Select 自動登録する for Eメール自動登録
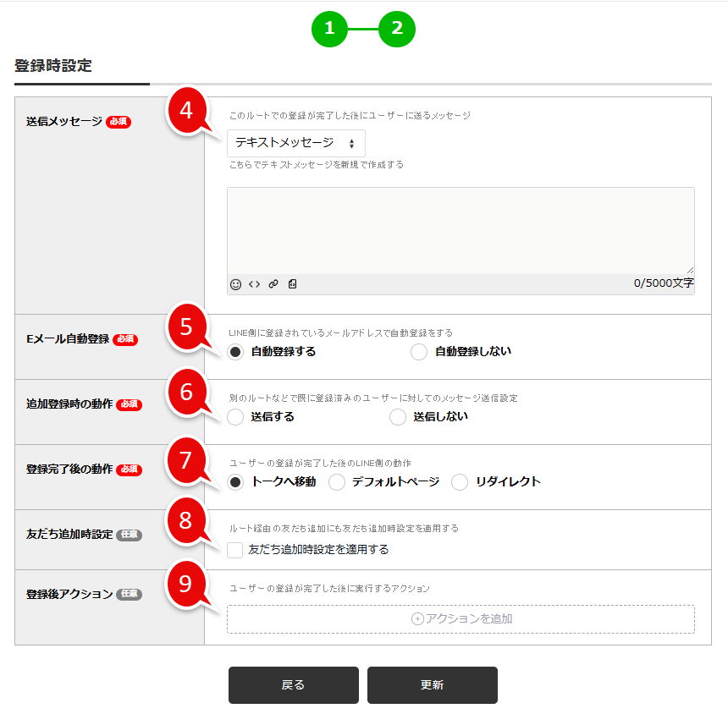Viewport: 728px width, 714px height. [x=236, y=351]
